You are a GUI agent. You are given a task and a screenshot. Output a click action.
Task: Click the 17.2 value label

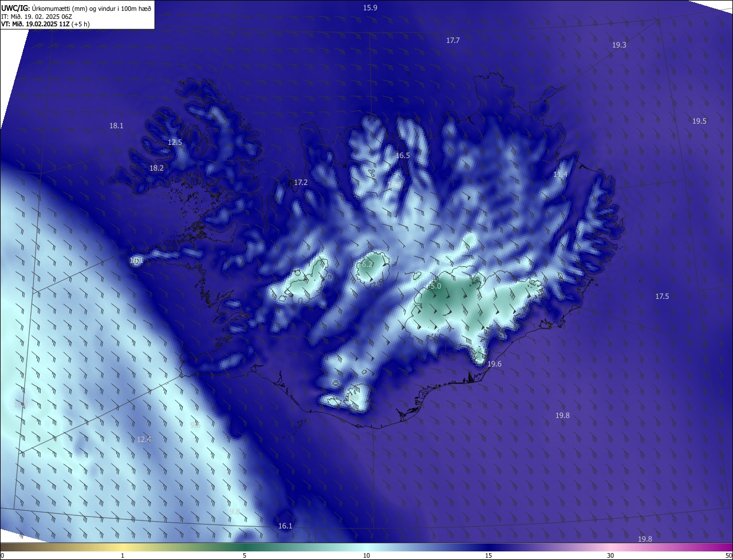(x=301, y=182)
